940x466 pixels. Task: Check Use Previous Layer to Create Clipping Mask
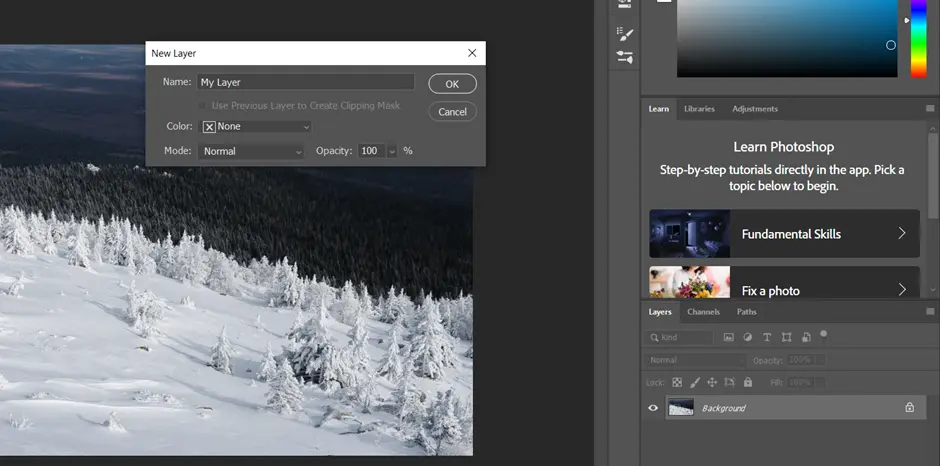point(202,106)
